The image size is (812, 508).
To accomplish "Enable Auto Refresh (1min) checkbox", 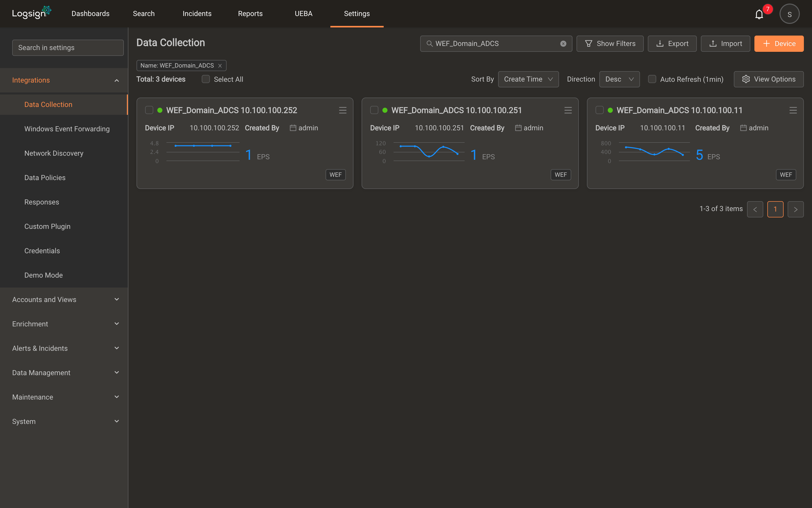I will (652, 79).
